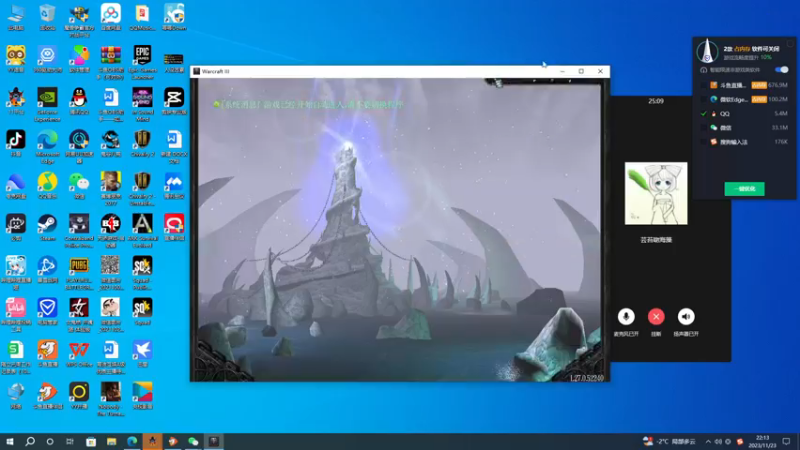Check the Microsoft Edge row checkbox in optimizer
This screenshot has height=450, width=800.
pyautogui.click(x=704, y=99)
